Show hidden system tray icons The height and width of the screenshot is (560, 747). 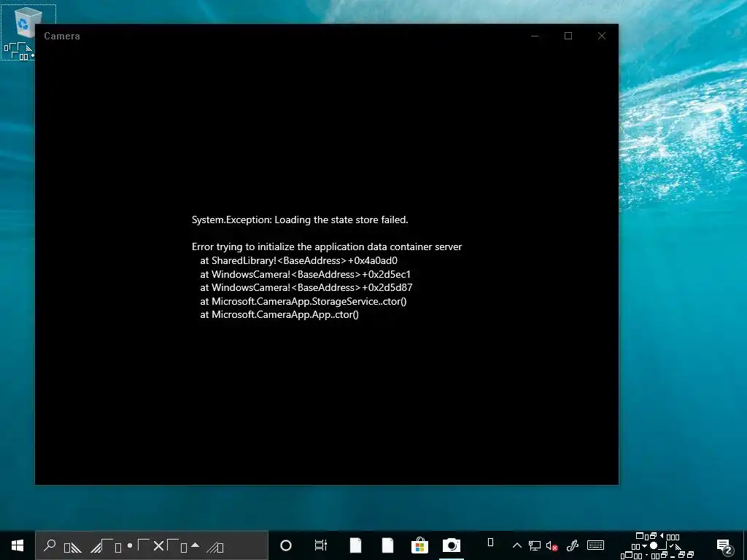click(517, 545)
